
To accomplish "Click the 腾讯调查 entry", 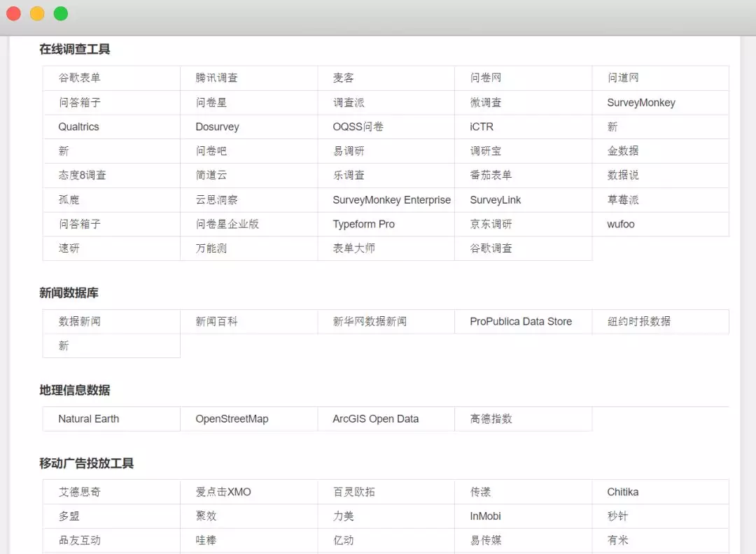I will pos(216,78).
